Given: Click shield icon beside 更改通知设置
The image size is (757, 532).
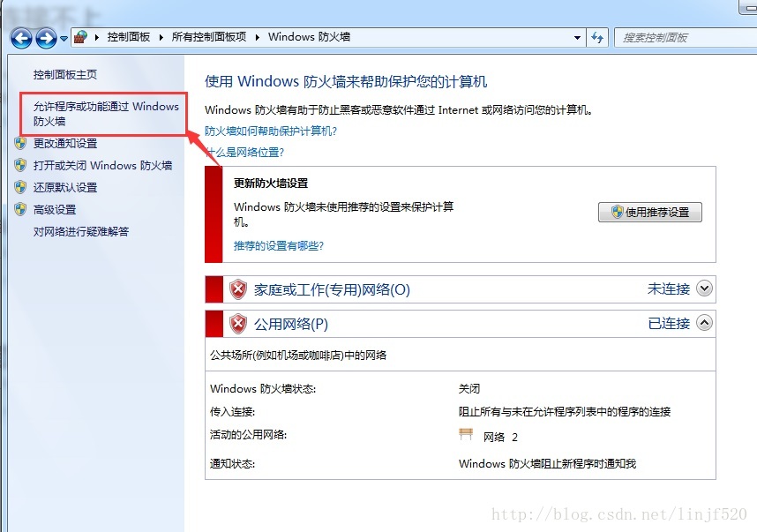Looking at the screenshot, I should click(x=20, y=144).
